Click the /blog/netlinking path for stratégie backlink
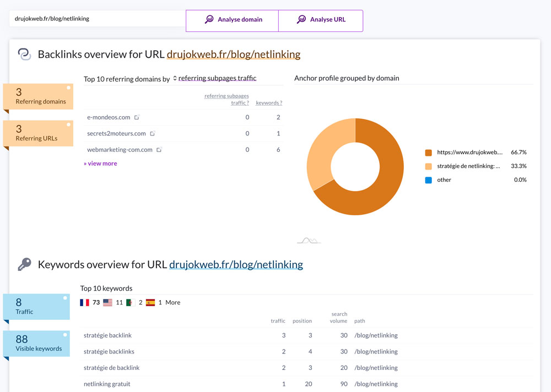 [376, 335]
